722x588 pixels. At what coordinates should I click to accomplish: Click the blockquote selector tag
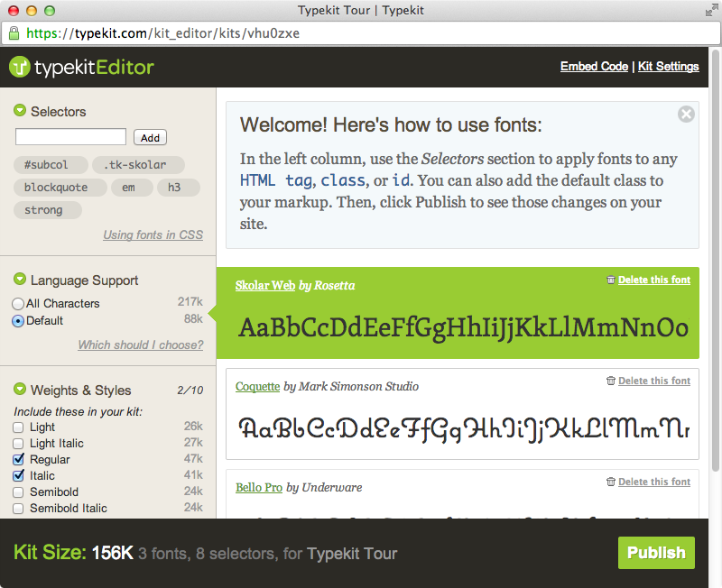coord(60,188)
